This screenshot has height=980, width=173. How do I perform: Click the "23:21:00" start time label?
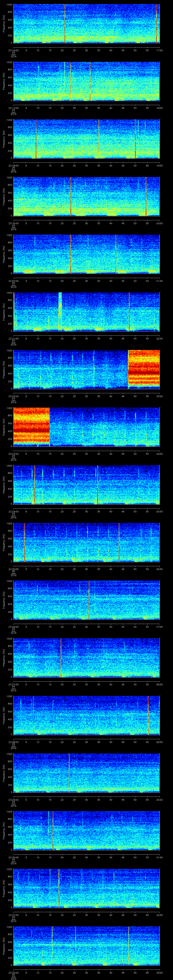click(x=13, y=339)
